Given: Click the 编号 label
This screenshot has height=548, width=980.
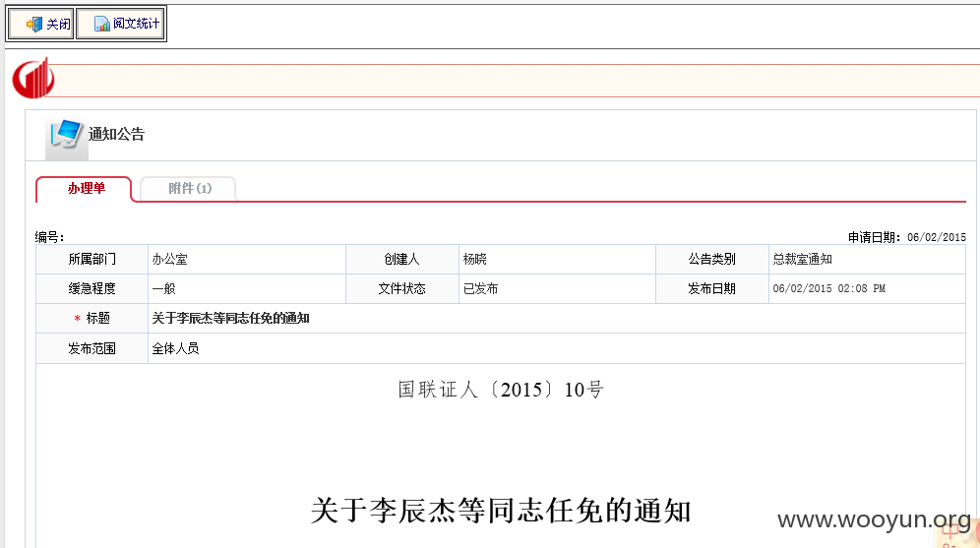Looking at the screenshot, I should tap(49, 237).
